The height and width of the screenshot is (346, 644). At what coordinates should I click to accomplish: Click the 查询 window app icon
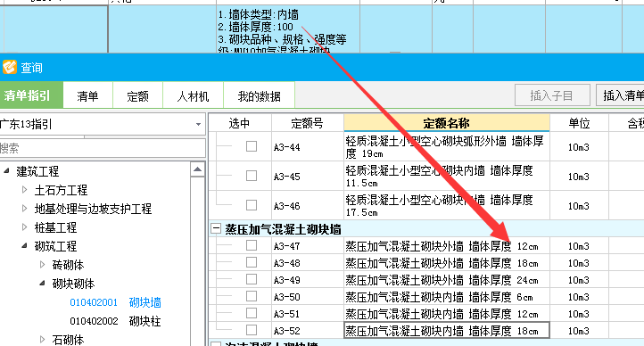coord(10,67)
